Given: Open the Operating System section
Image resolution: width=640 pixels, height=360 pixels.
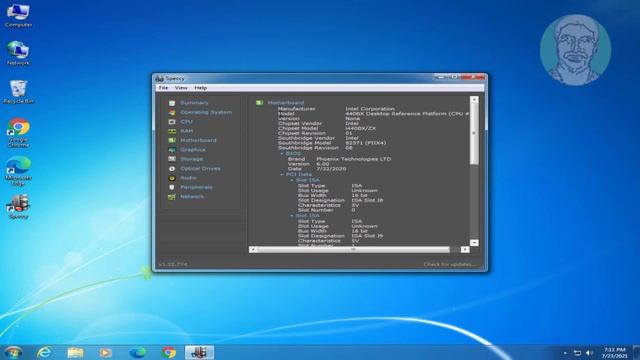Looking at the screenshot, I should coord(206,112).
